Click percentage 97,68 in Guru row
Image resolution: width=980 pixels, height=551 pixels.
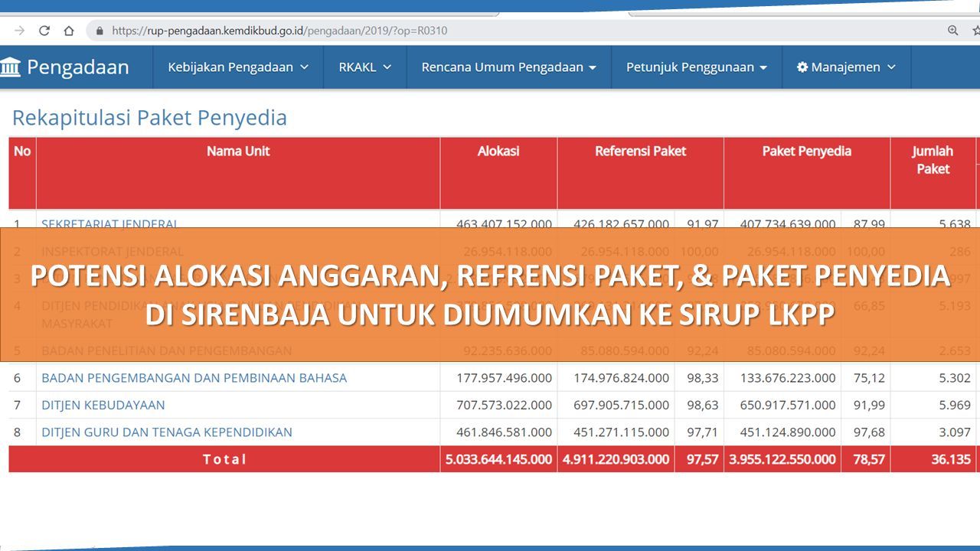tap(869, 432)
